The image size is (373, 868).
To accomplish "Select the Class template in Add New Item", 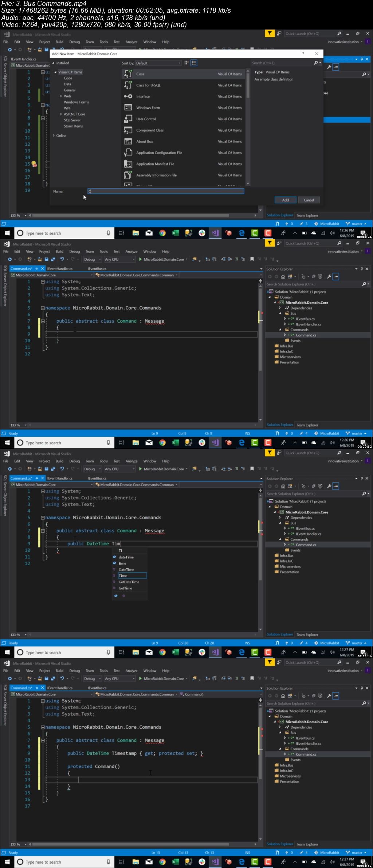I will tap(184, 74).
